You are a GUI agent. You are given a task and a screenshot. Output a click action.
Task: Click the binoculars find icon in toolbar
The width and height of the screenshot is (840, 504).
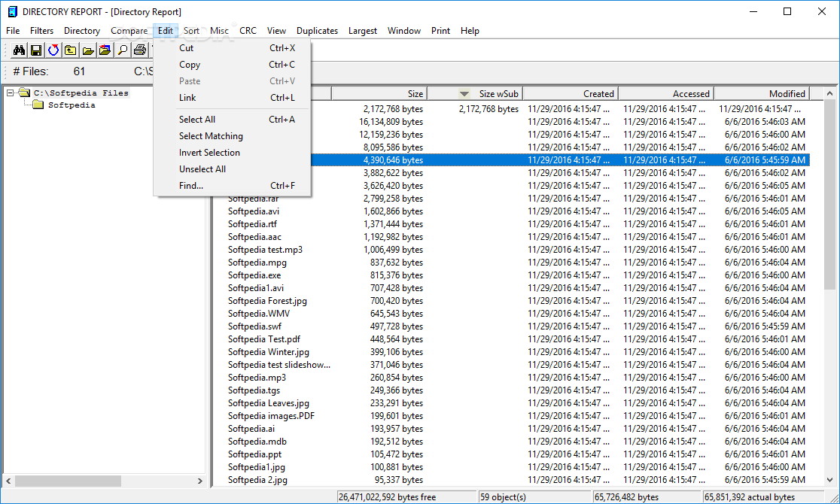pos(19,50)
